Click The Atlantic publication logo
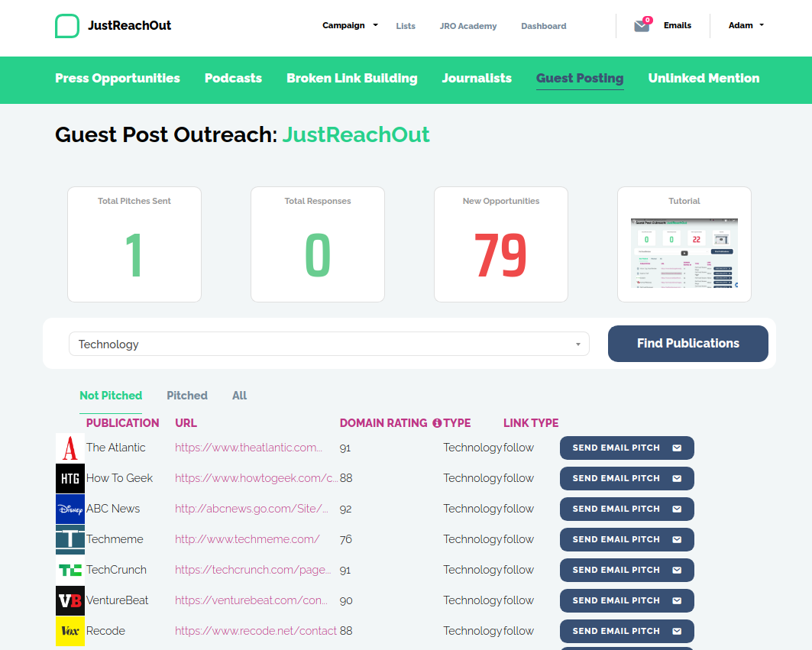This screenshot has width=812, height=650. 70,448
